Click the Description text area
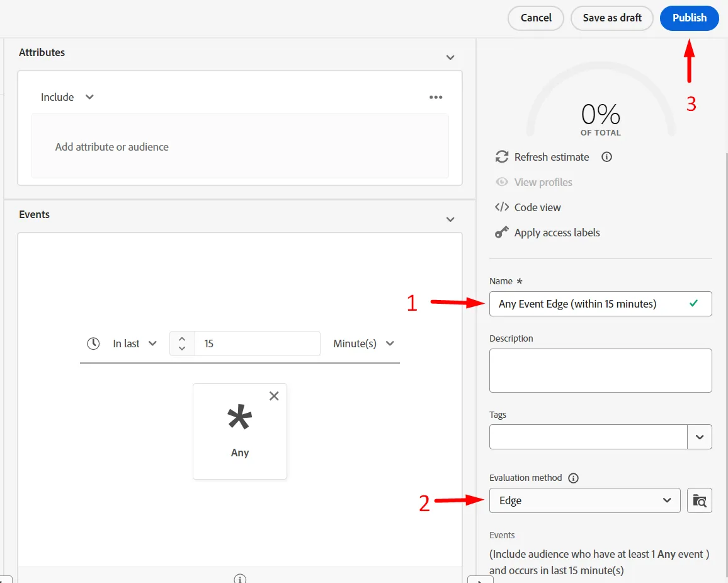 [x=600, y=370]
